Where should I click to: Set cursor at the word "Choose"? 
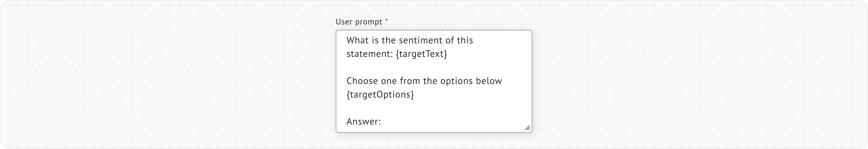[x=361, y=81]
